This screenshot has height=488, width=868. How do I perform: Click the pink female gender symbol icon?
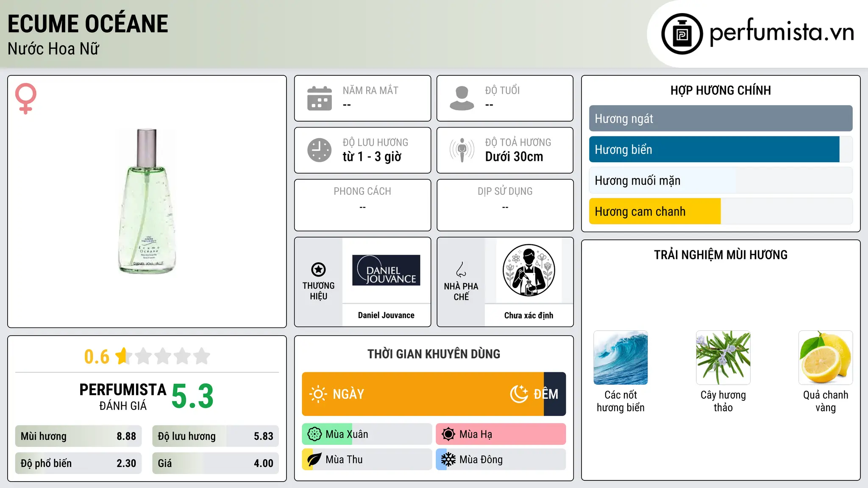click(26, 98)
